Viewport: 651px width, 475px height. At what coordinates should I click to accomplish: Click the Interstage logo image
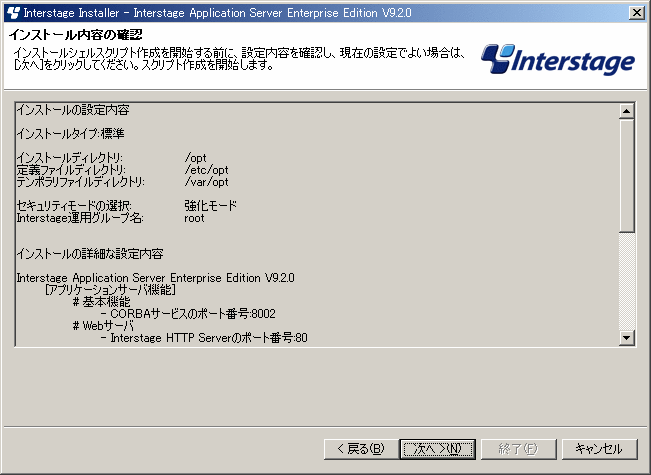tap(558, 60)
